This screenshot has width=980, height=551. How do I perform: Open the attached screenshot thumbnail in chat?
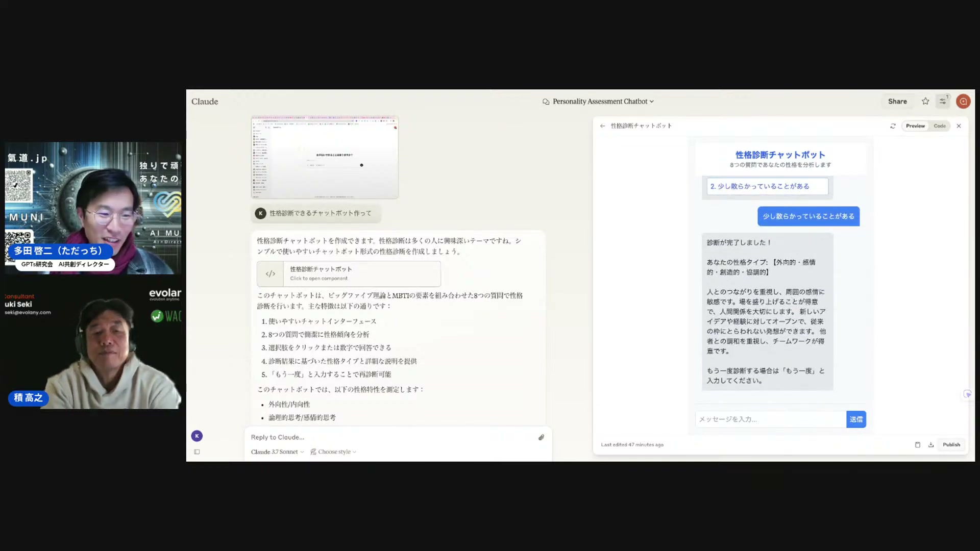point(325,157)
